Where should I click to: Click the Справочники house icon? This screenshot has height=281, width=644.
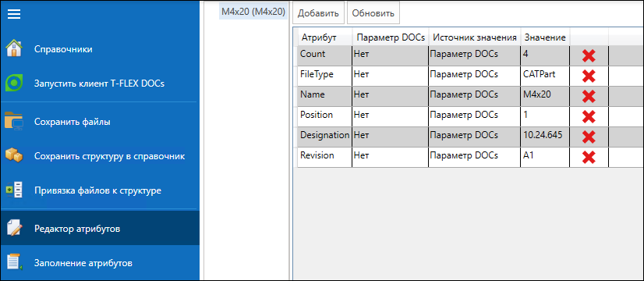pos(14,48)
